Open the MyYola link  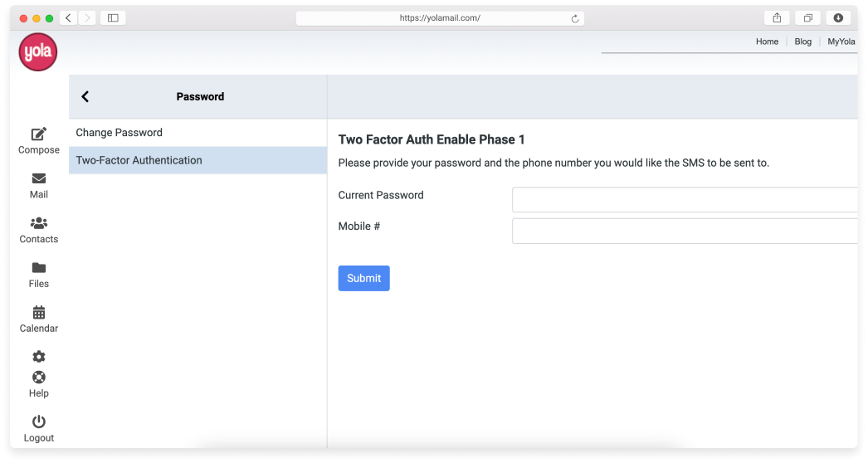841,41
